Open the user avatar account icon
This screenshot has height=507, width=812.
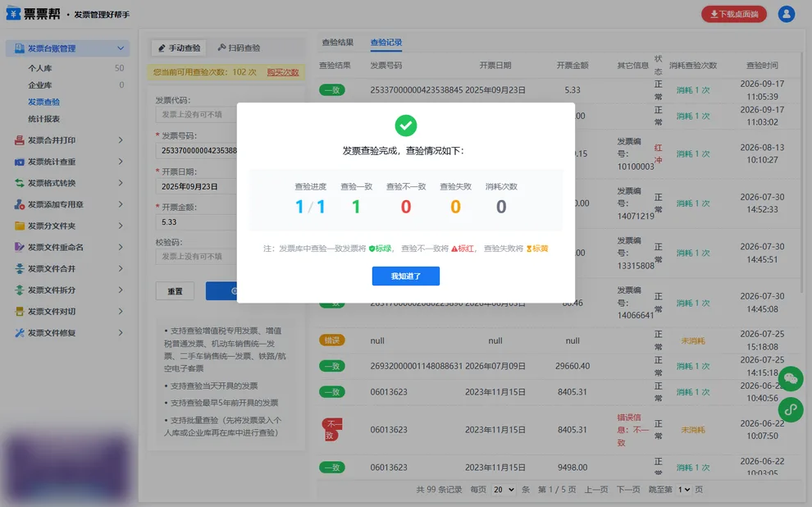coord(786,14)
